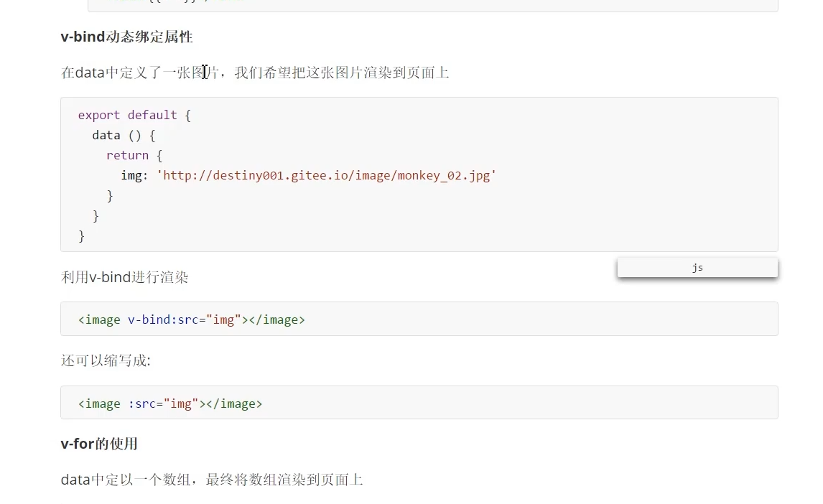Image resolution: width=823 pixels, height=504 pixels.
Task: Click the closing </image> tag in shorthand block
Action: (234, 403)
